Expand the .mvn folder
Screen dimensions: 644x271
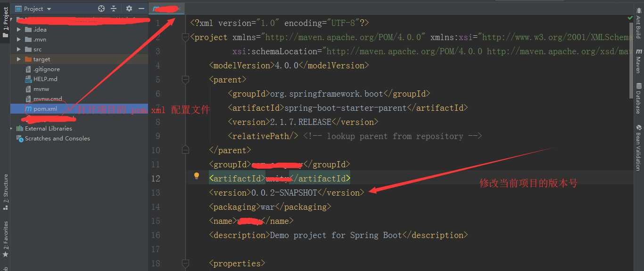(19, 39)
